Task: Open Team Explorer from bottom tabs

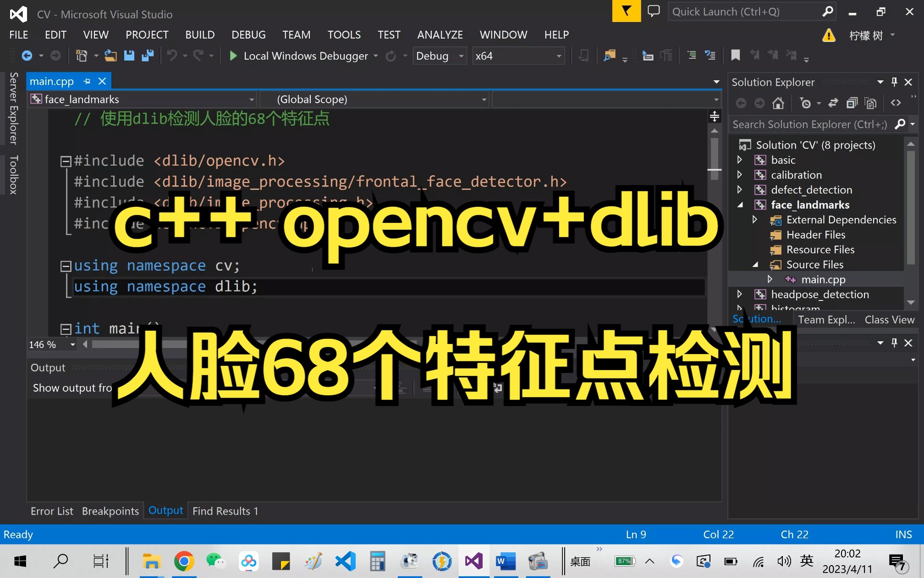Action: point(825,319)
